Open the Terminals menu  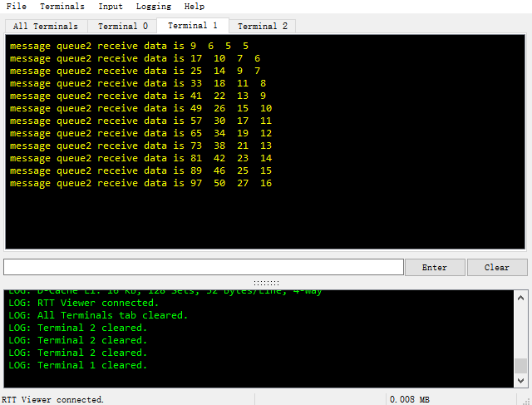coord(62,7)
